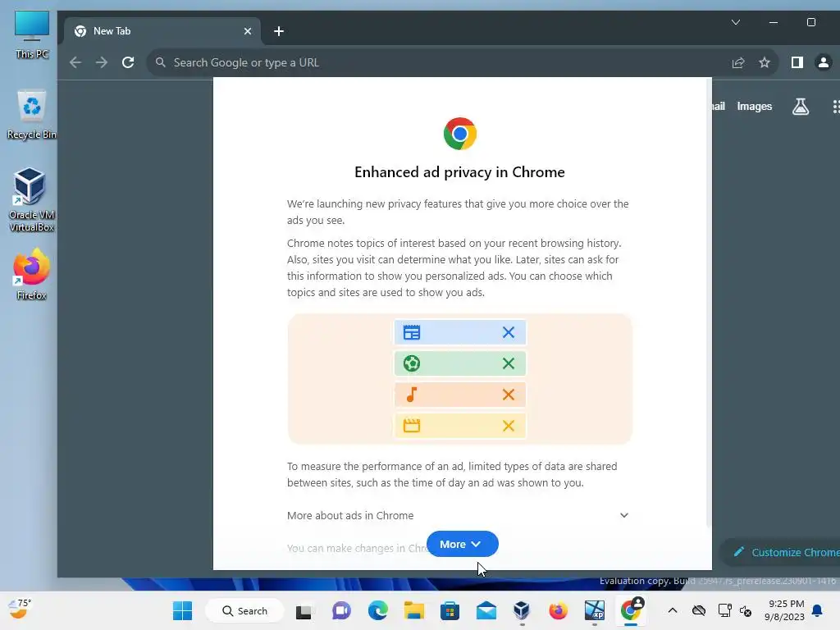The height and width of the screenshot is (630, 840).
Task: Launch Firefox from the taskbar
Action: [558, 610]
